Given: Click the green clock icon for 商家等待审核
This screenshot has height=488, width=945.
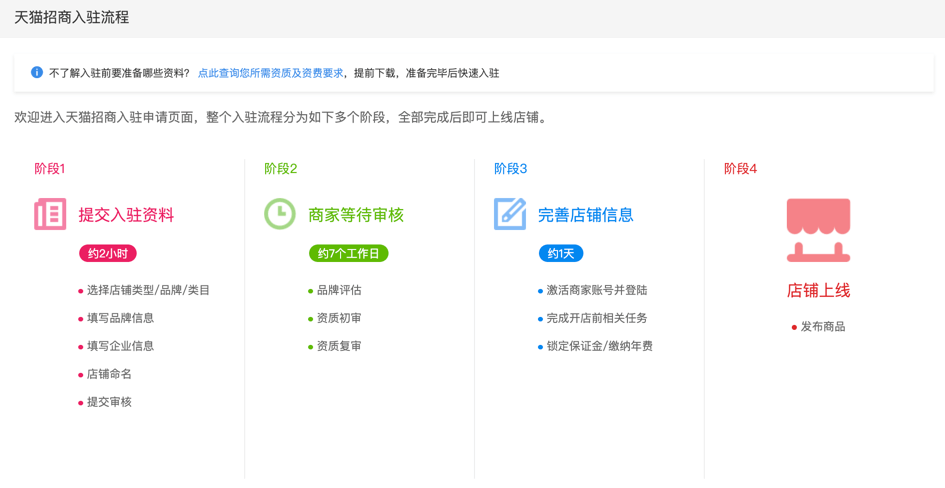Looking at the screenshot, I should [x=280, y=214].
